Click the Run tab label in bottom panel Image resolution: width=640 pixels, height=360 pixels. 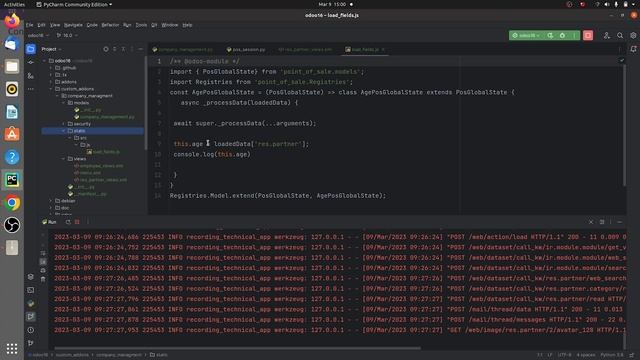pos(49,222)
